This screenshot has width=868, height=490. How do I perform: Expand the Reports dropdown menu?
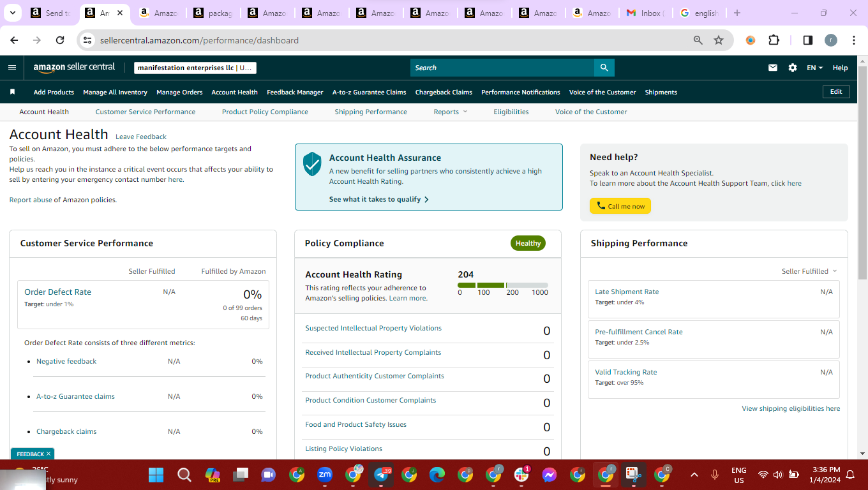451,112
